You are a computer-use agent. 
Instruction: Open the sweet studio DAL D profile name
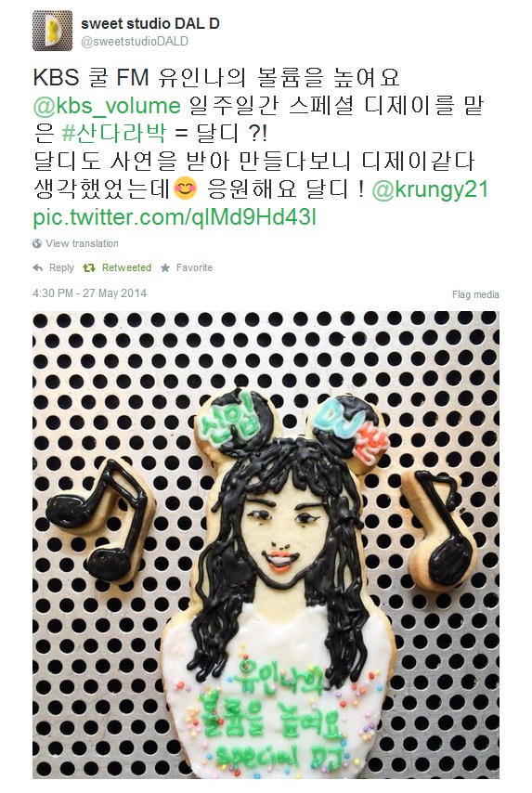[x=150, y=23]
